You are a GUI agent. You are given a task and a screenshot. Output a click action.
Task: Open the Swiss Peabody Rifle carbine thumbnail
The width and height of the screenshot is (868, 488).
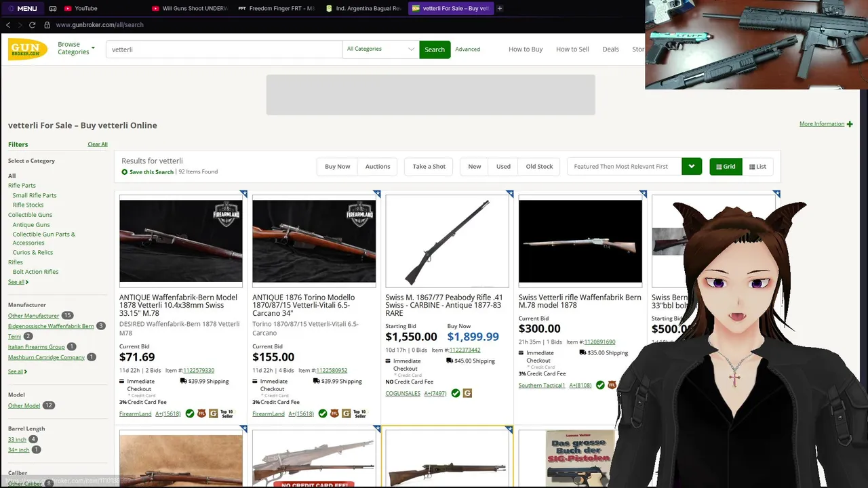point(447,241)
